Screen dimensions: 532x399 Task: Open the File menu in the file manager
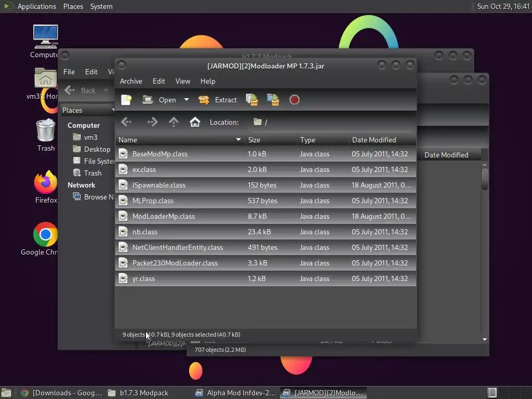click(x=69, y=72)
